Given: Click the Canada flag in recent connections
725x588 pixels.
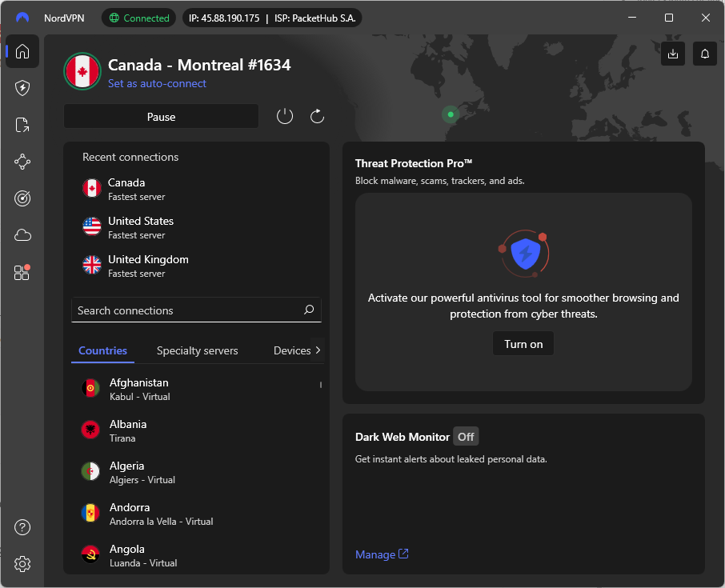Looking at the screenshot, I should tap(91, 188).
